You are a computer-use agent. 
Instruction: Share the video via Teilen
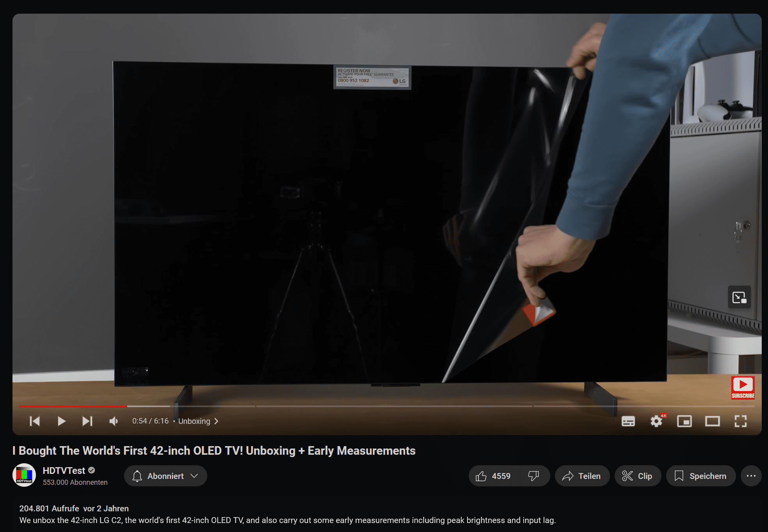(x=582, y=476)
